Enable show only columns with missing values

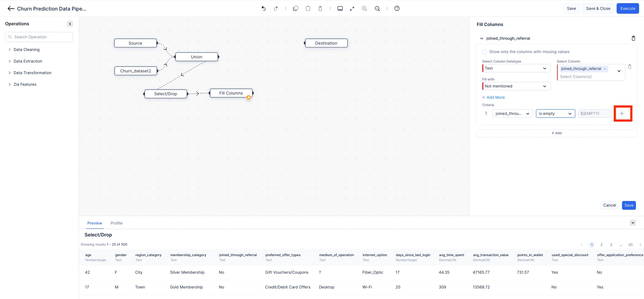484,52
